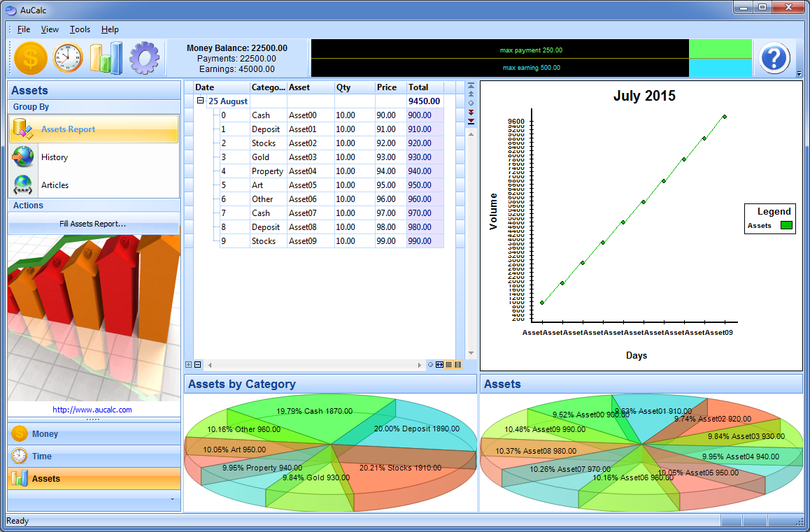Screen dimensions: 810x532
Task: Select the History group option
Action: [x=94, y=157]
